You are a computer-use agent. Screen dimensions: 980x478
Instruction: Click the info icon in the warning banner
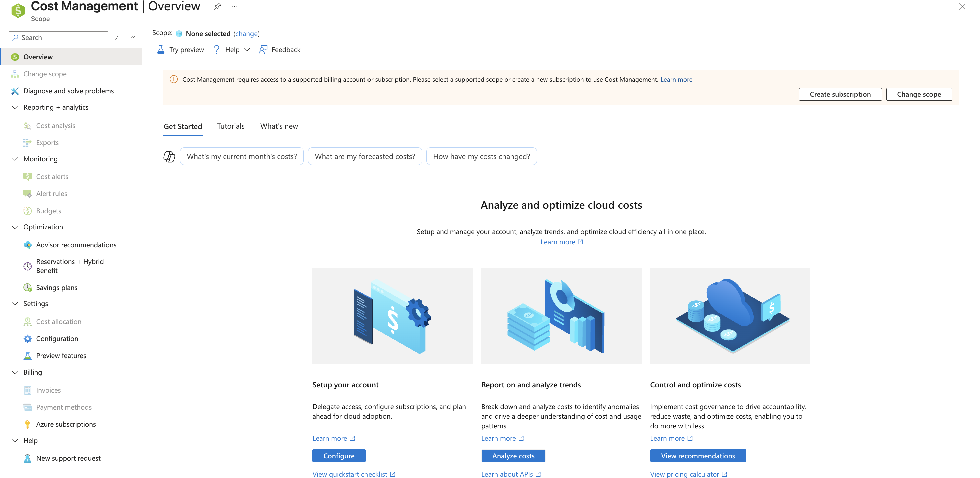point(174,79)
